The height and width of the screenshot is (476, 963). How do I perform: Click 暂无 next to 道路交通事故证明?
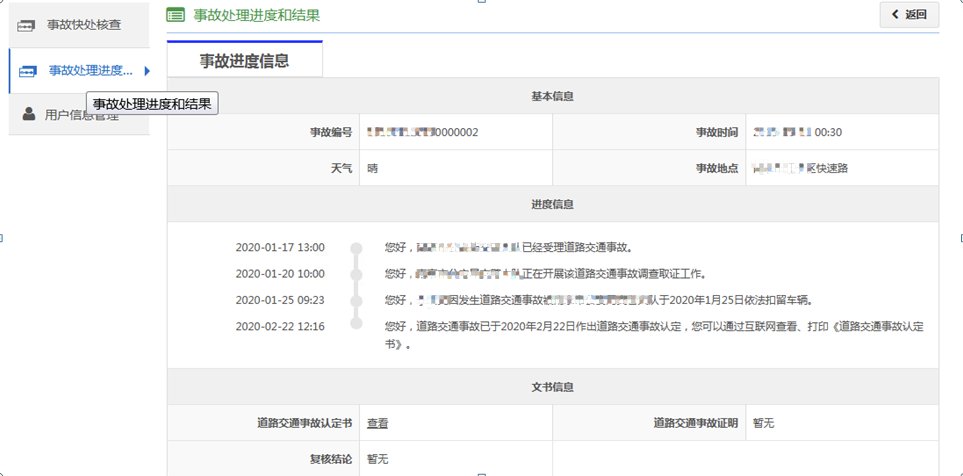click(x=763, y=423)
